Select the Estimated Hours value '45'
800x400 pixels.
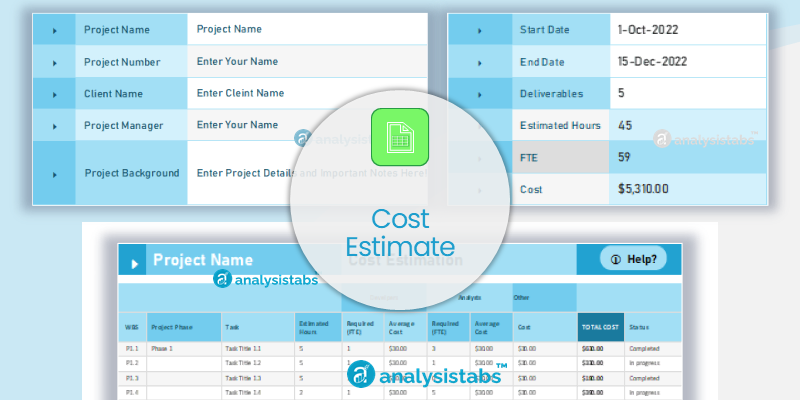point(688,125)
